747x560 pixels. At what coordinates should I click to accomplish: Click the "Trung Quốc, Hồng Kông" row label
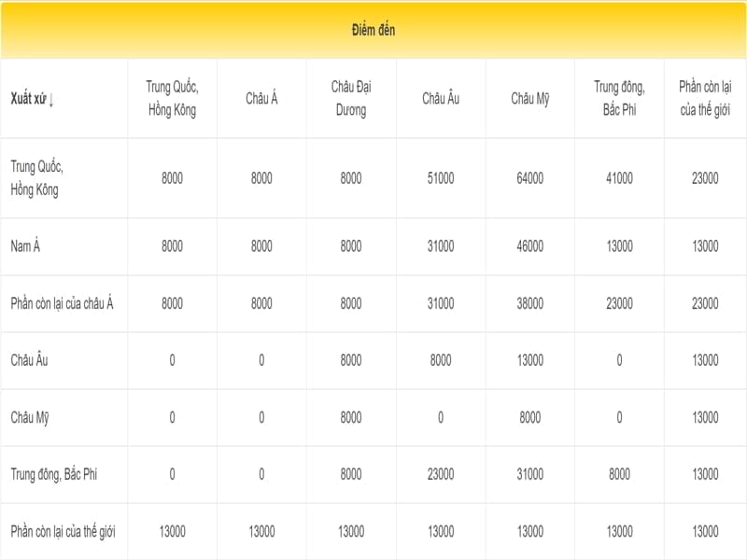[36, 178]
